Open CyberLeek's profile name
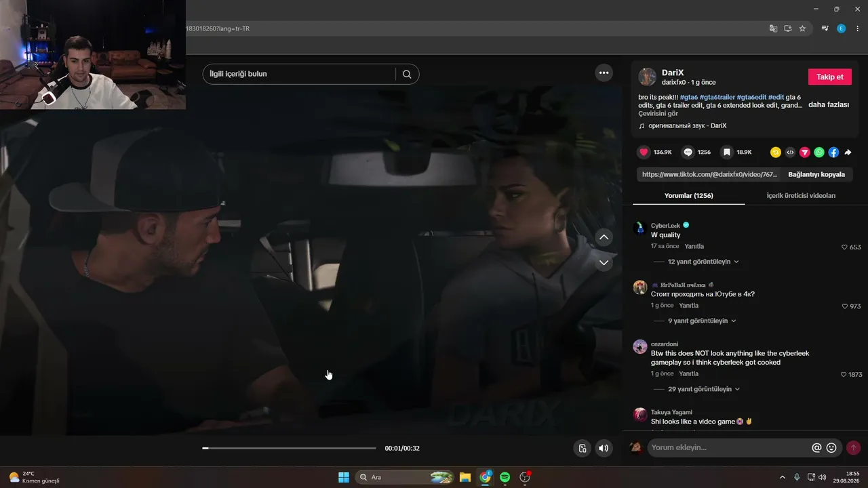This screenshot has height=488, width=868. pyautogui.click(x=665, y=225)
